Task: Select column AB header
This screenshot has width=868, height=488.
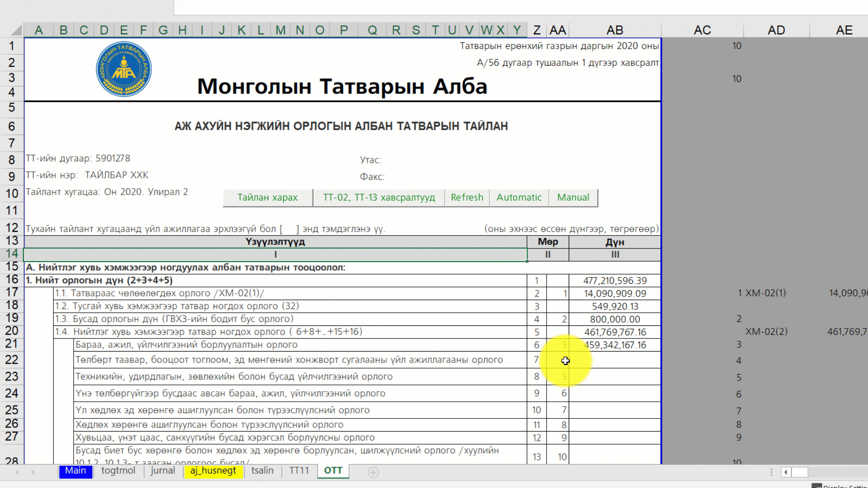Action: [x=614, y=30]
